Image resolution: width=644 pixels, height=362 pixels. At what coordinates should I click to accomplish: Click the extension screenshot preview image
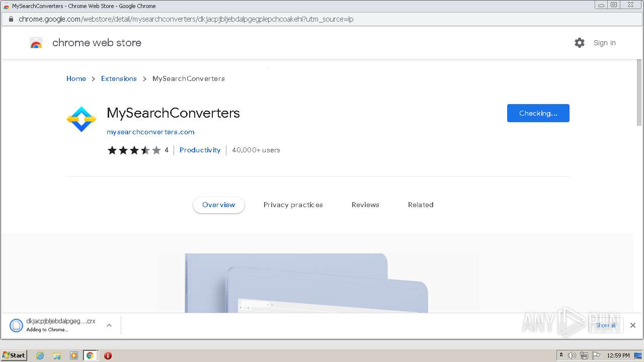pos(306,283)
